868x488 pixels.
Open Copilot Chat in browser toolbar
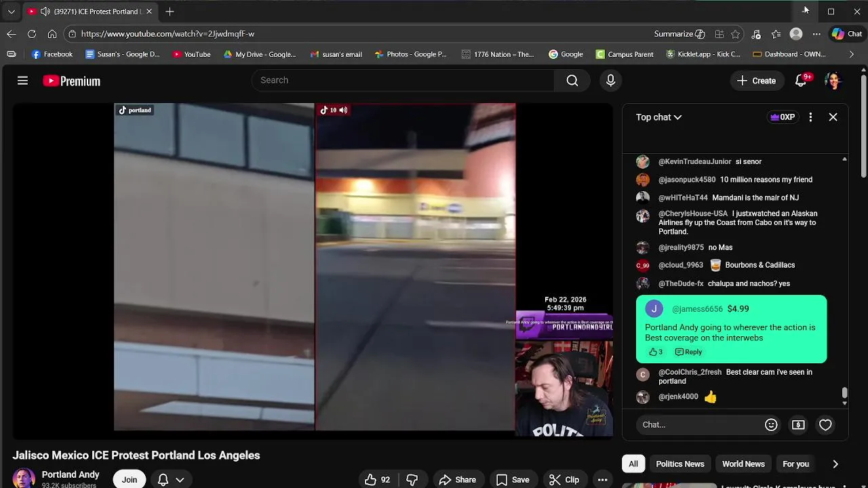click(847, 34)
